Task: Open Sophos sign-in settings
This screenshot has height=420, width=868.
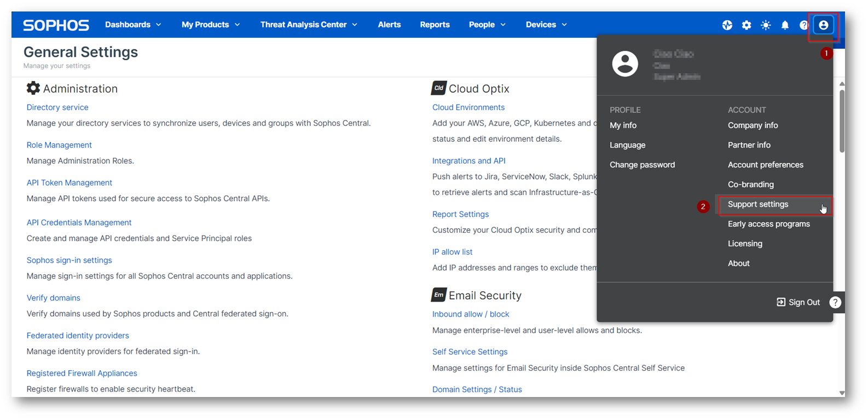Action: 69,260
